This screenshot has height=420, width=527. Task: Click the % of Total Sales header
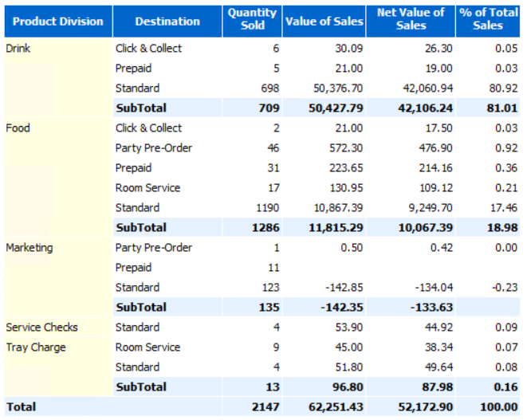pyautogui.click(x=488, y=19)
